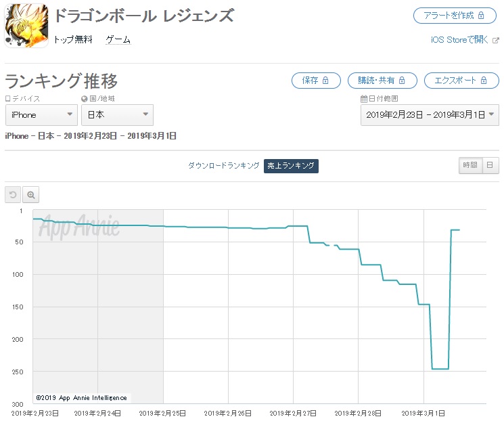Screen dimensions: 504x421
Task: Click the lock icon on 購読·共有 button
Action: [x=402, y=81]
